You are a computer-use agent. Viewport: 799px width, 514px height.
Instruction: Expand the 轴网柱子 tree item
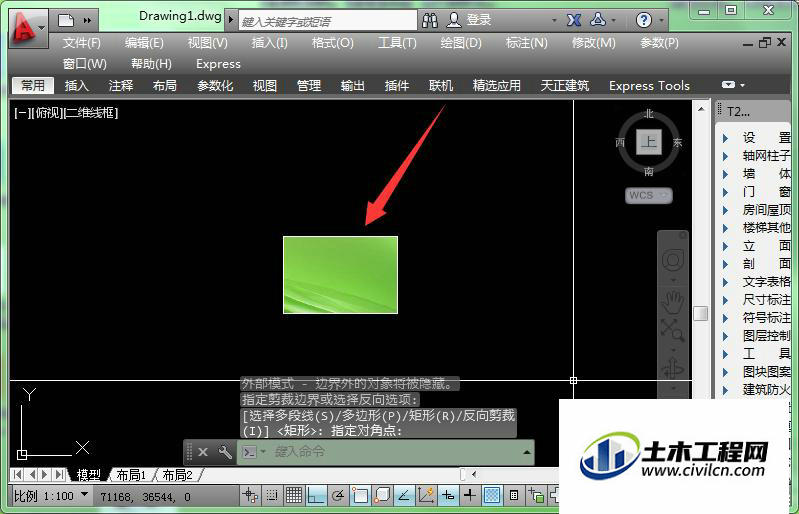[726, 156]
